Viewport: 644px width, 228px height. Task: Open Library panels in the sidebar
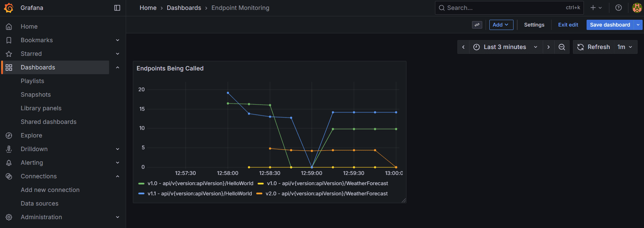pyautogui.click(x=41, y=108)
